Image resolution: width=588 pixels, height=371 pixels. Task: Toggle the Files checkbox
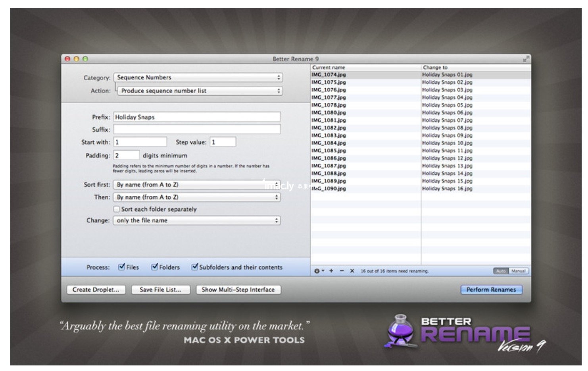122,267
